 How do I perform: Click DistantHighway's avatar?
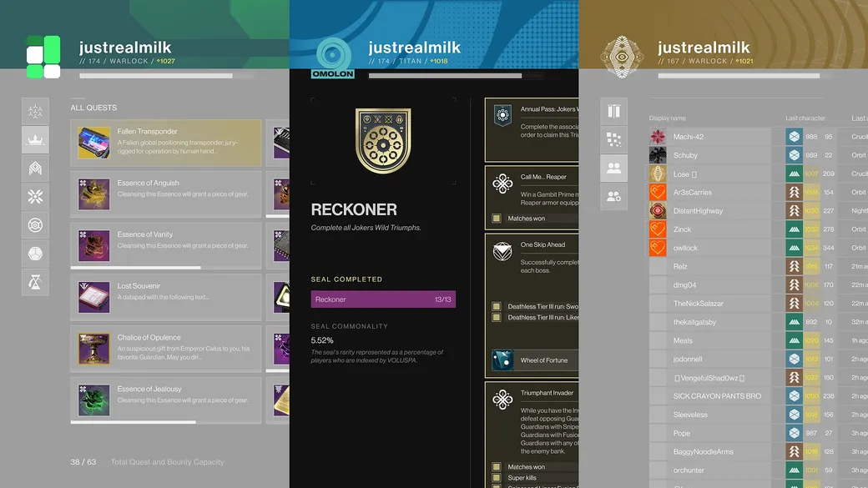tap(658, 211)
